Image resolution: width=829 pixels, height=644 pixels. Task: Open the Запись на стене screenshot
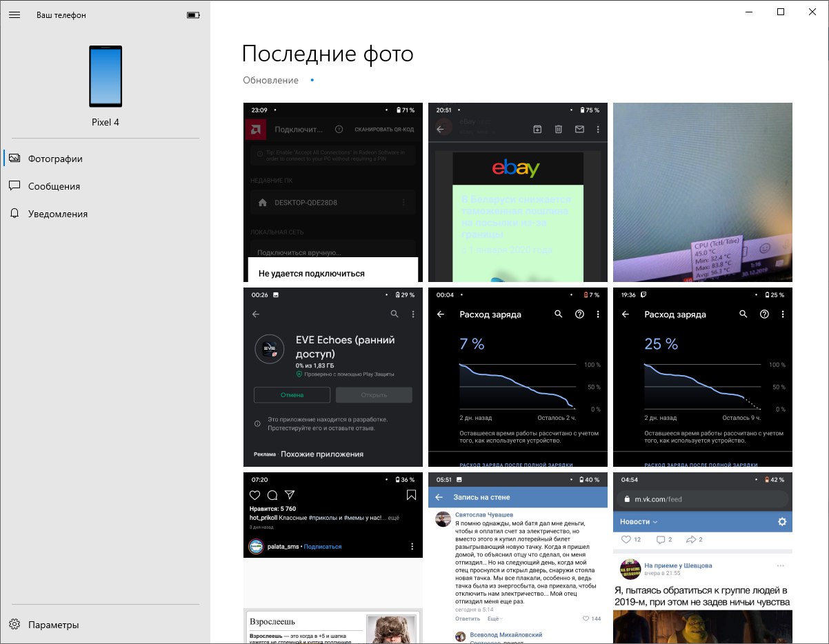pos(518,558)
